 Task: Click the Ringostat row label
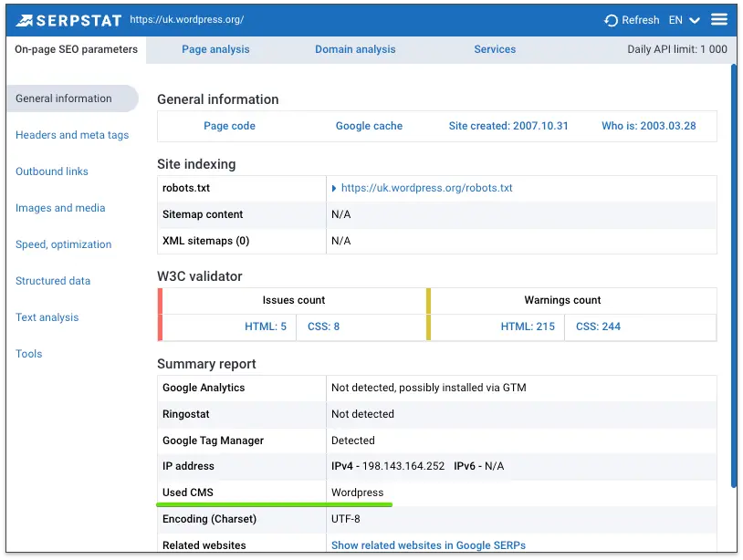click(186, 414)
